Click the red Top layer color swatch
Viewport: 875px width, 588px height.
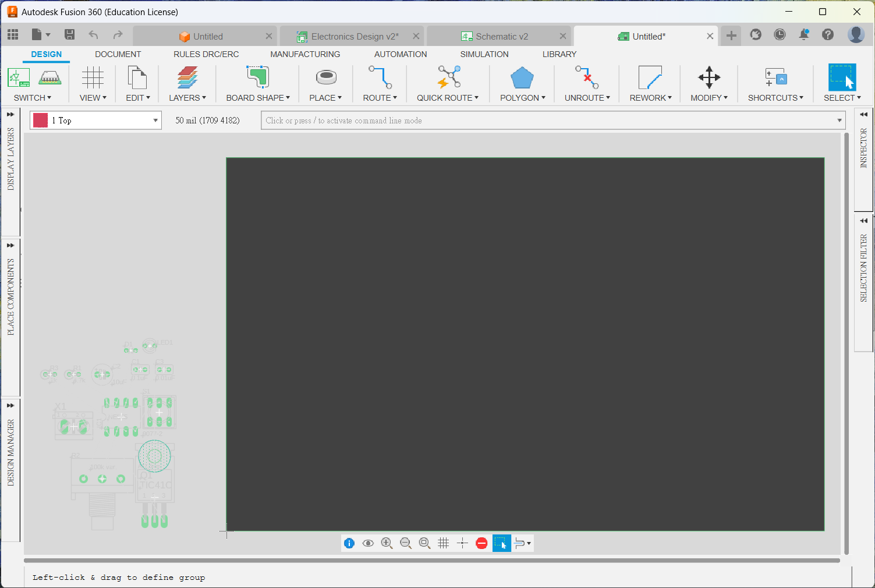click(x=41, y=121)
